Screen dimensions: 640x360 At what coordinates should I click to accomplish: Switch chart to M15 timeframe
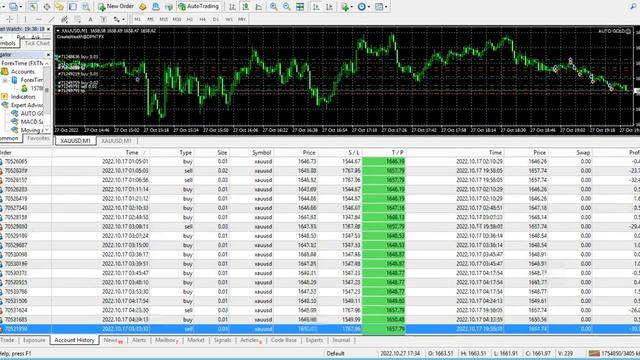tap(164, 19)
